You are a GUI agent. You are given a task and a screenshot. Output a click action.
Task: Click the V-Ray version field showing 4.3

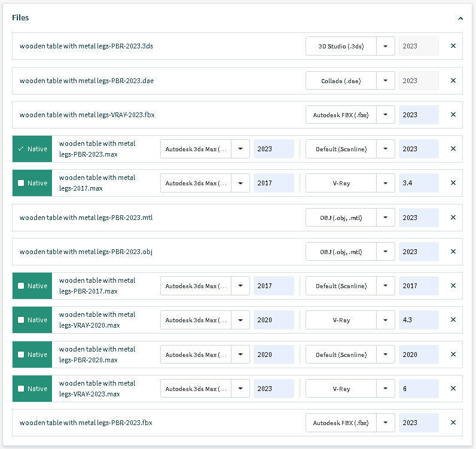click(419, 320)
